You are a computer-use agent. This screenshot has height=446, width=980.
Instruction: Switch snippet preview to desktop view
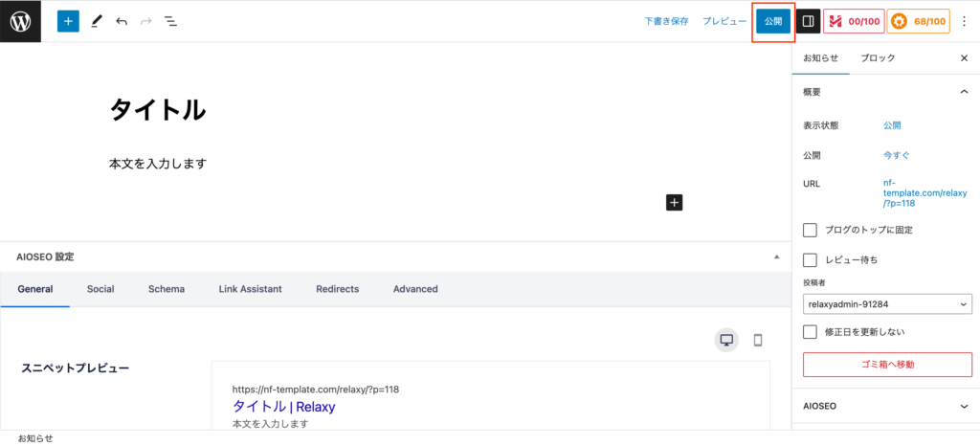(x=726, y=340)
